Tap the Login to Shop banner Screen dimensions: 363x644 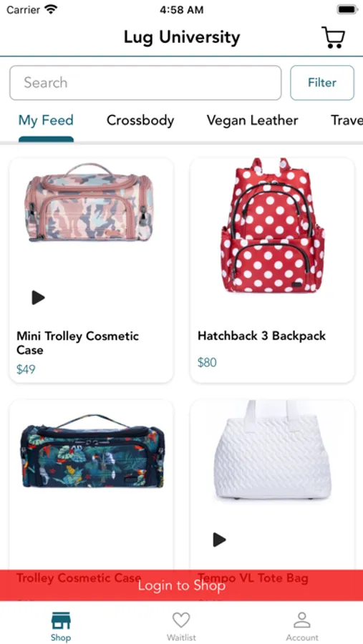pos(181,585)
